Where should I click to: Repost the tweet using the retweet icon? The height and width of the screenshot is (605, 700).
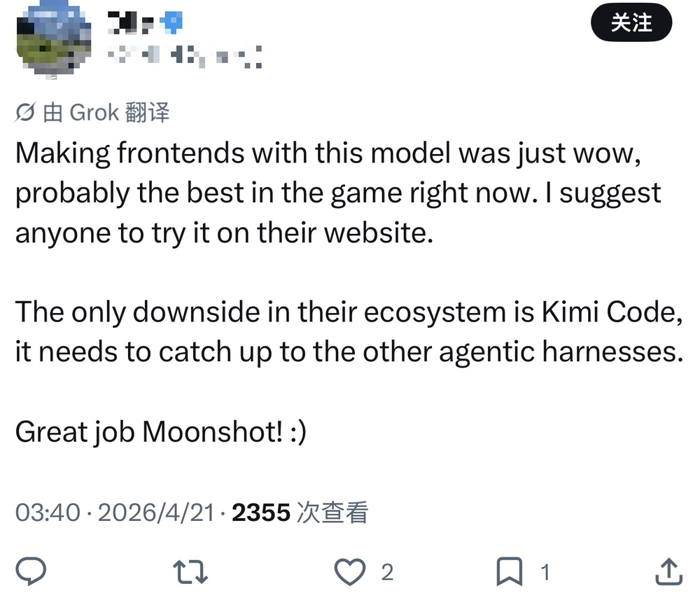pyautogui.click(x=190, y=572)
